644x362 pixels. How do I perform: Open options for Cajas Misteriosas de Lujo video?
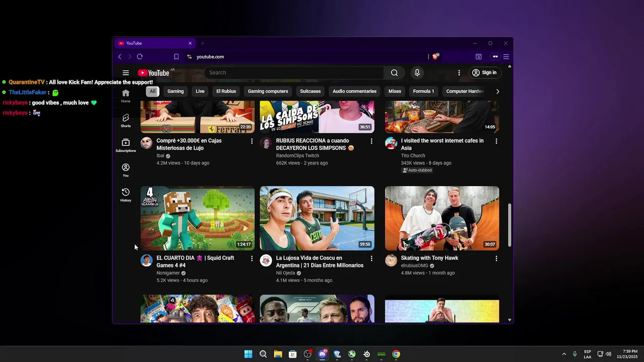(x=252, y=142)
